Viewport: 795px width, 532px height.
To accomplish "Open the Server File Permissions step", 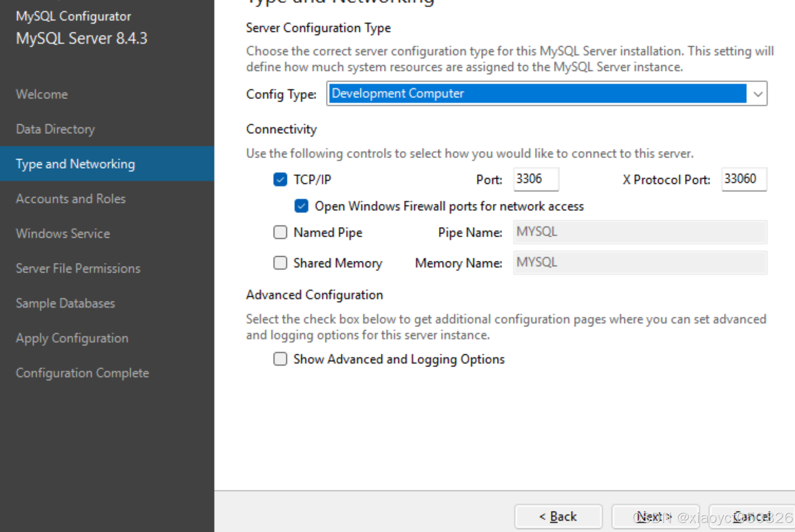I will [78, 268].
